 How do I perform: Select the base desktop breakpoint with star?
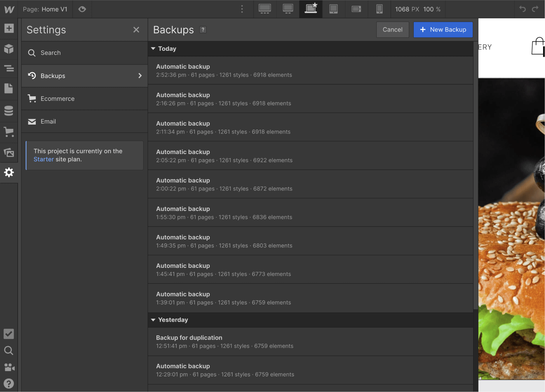(311, 9)
